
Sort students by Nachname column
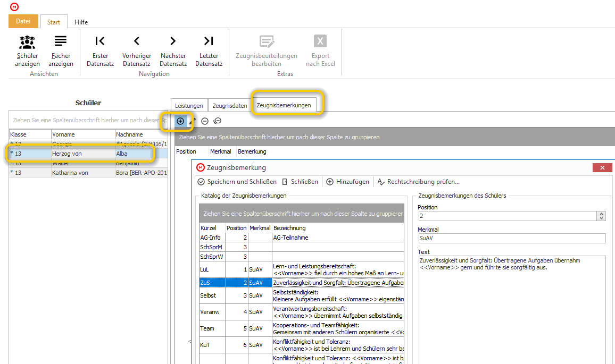pyautogui.click(x=141, y=134)
